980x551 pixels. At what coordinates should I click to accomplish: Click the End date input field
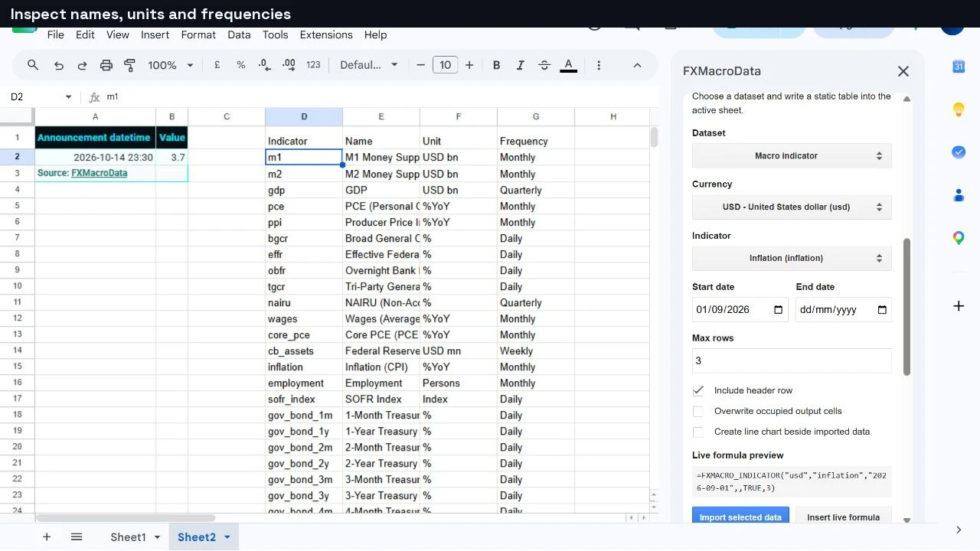843,310
